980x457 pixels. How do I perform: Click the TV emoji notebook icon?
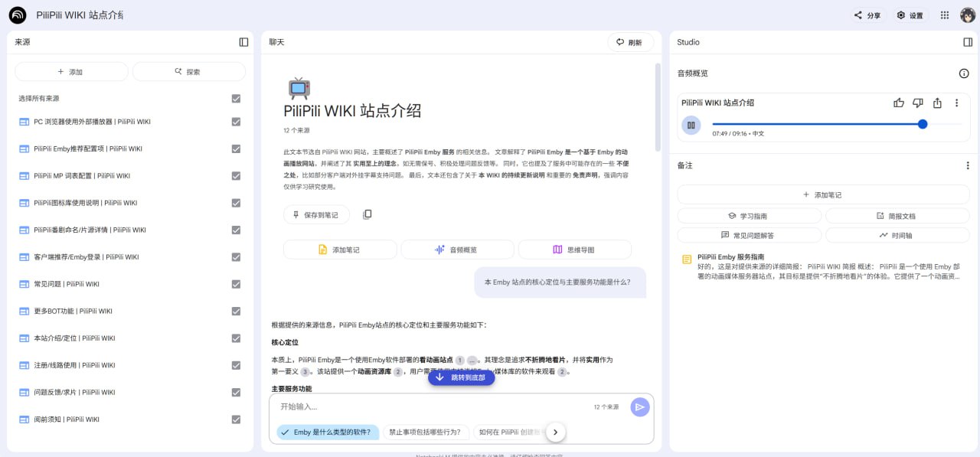[299, 87]
